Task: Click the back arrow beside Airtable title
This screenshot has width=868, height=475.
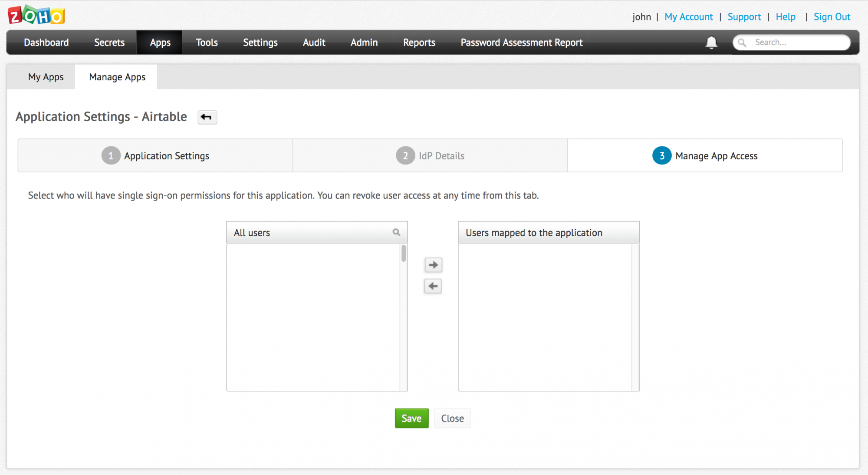Action: click(207, 117)
